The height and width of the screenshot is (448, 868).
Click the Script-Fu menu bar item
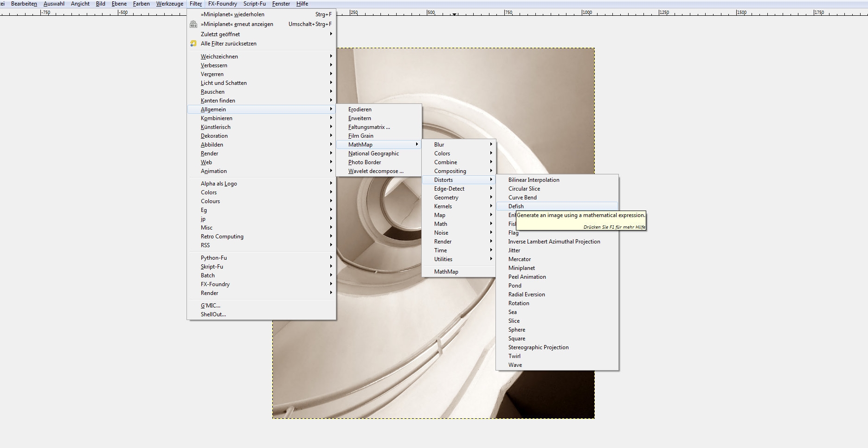pyautogui.click(x=254, y=4)
